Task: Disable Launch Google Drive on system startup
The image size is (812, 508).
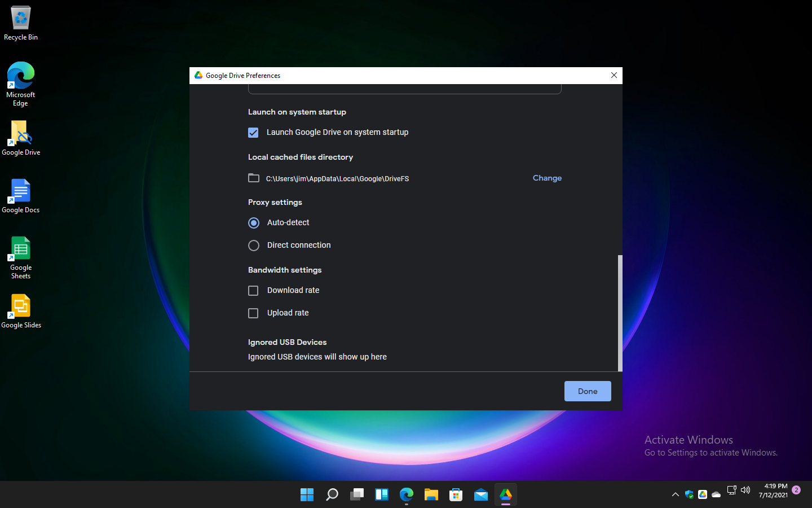Action: [x=253, y=132]
